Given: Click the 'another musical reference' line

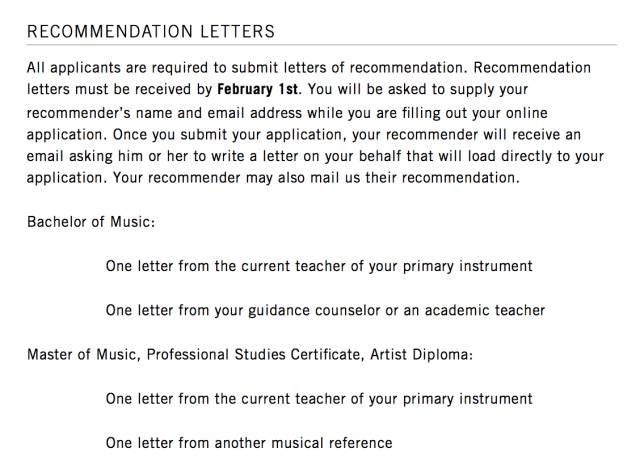Looking at the screenshot, I should pyautogui.click(x=249, y=442).
